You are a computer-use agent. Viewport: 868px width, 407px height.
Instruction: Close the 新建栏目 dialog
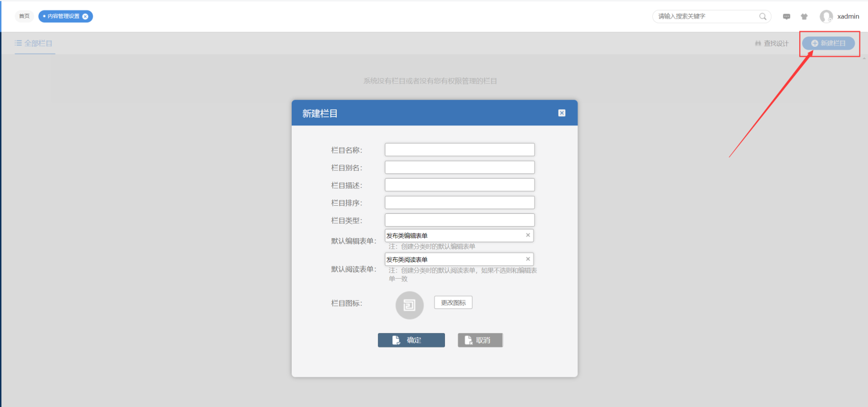click(561, 113)
